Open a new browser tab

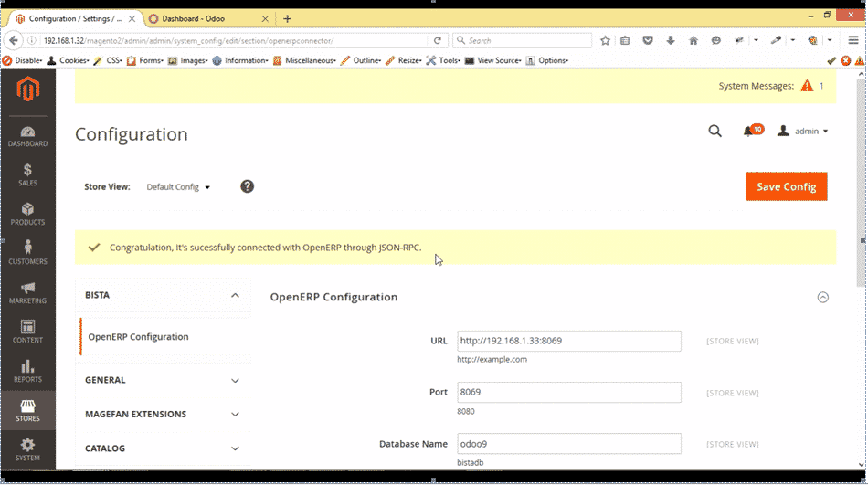coord(287,19)
